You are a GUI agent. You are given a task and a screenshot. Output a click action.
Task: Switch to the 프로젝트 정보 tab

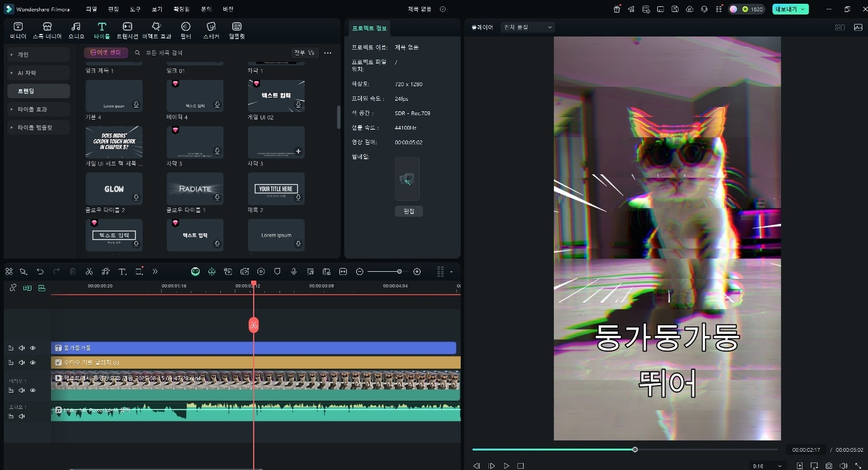(x=369, y=28)
